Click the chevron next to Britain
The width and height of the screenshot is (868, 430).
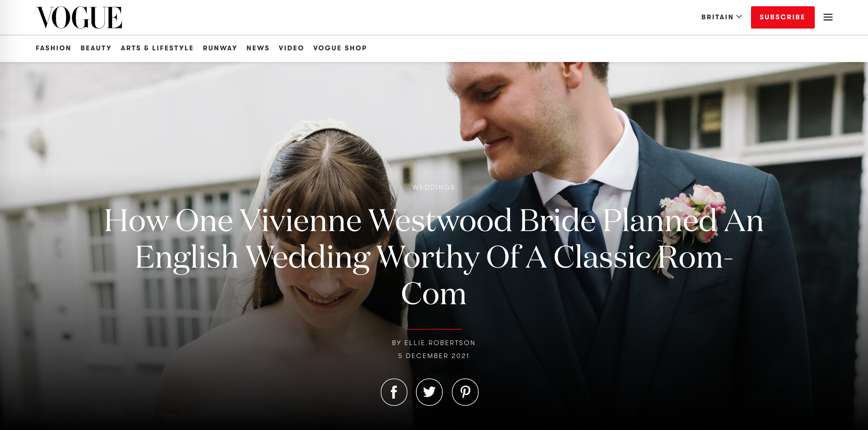point(739,17)
